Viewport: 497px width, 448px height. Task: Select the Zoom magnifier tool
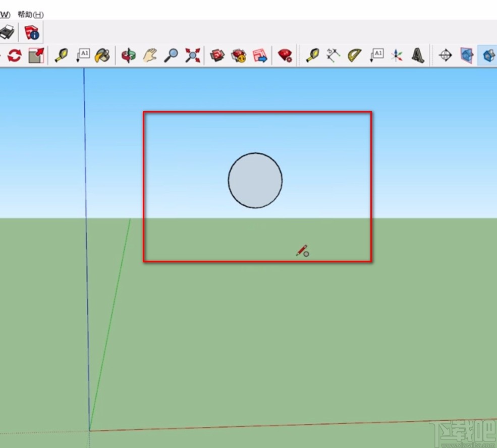point(172,55)
